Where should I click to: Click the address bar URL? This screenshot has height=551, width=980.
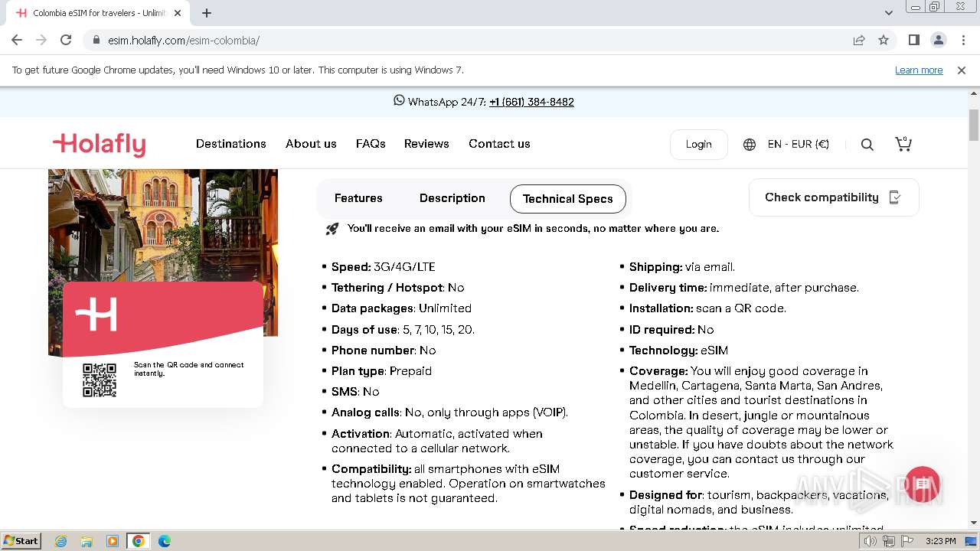[x=184, y=40]
